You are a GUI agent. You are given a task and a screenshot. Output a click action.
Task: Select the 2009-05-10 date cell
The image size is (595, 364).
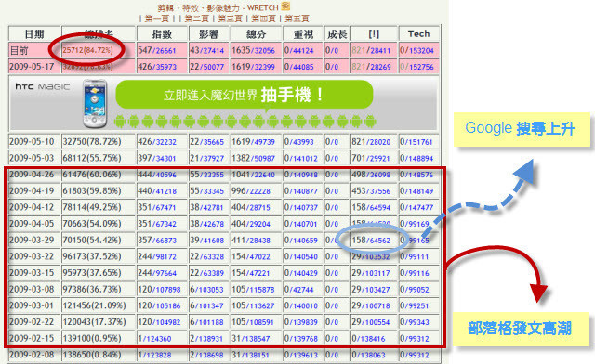(x=34, y=141)
